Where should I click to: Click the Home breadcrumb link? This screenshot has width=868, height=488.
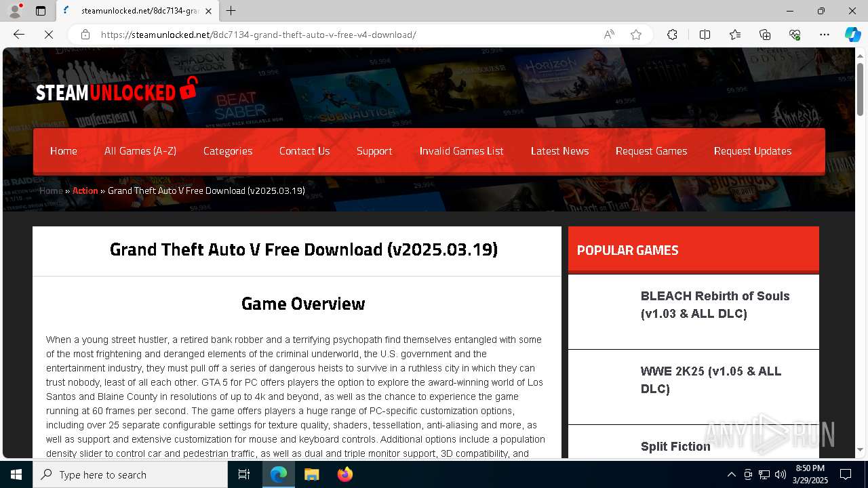pyautogui.click(x=51, y=190)
